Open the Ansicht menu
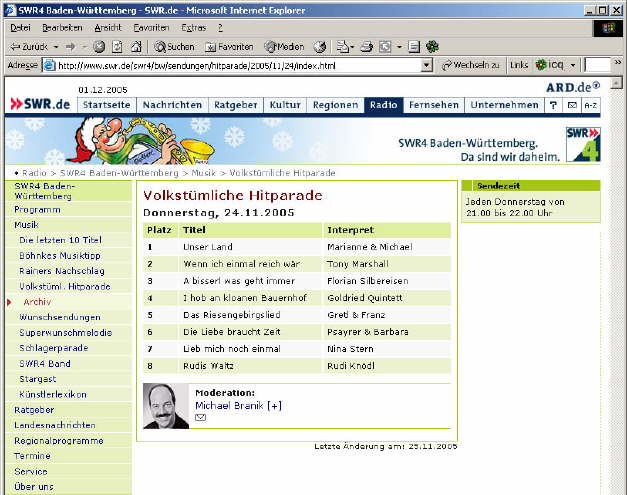Viewport: 627px width, 495px height. point(107,27)
